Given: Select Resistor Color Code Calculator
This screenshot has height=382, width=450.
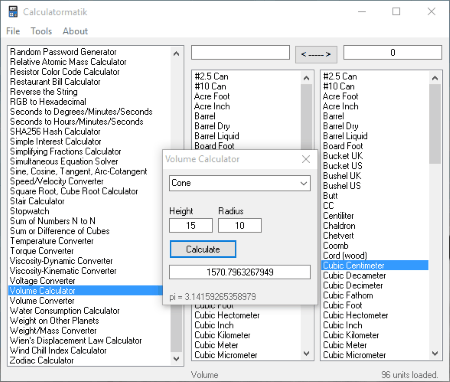Looking at the screenshot, I should pyautogui.click(x=65, y=72).
